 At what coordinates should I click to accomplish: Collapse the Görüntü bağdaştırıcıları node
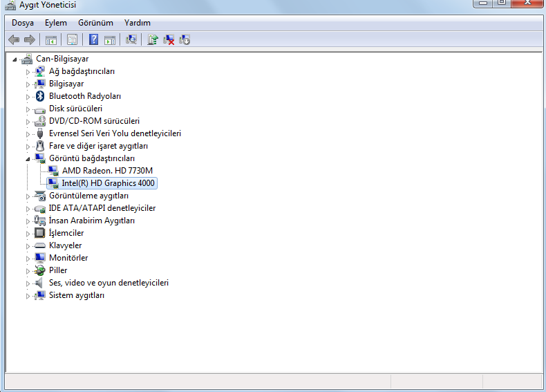[28, 159]
